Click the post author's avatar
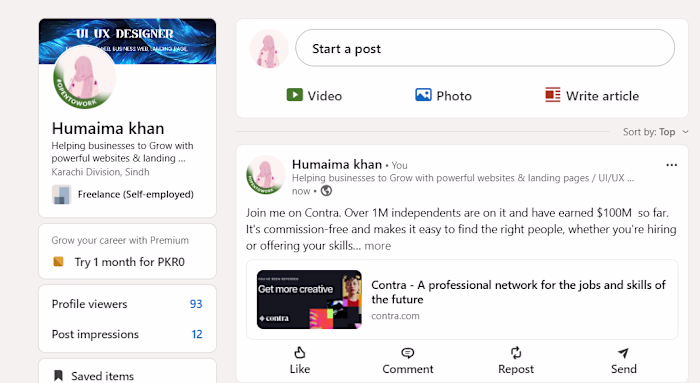700x383 pixels. (266, 175)
